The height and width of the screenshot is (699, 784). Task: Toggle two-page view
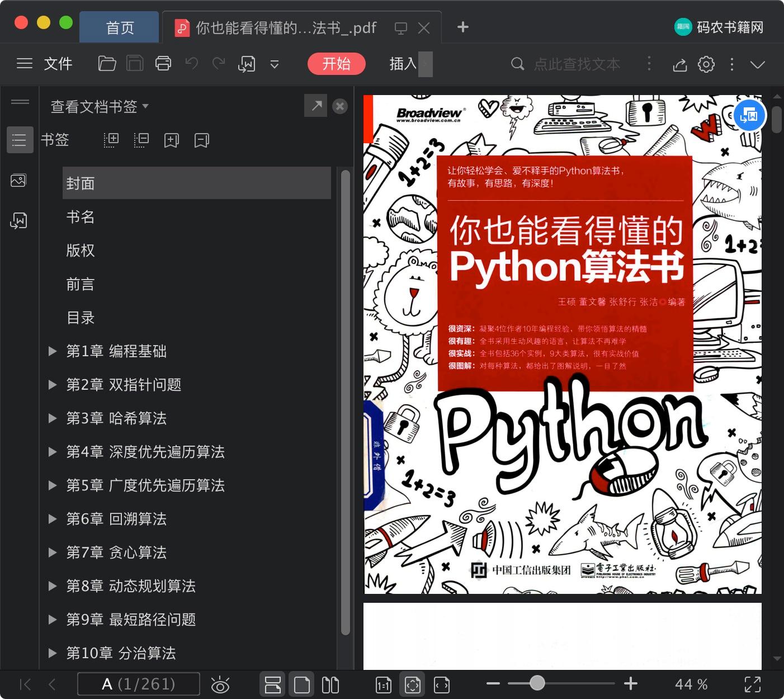tap(330, 684)
